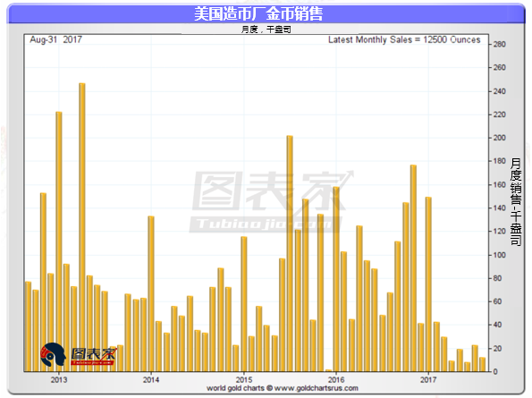Image resolution: width=532 pixels, height=398 pixels.
Task: Click the vertical axis title 月度销售-千盎司
Action: click(x=516, y=201)
